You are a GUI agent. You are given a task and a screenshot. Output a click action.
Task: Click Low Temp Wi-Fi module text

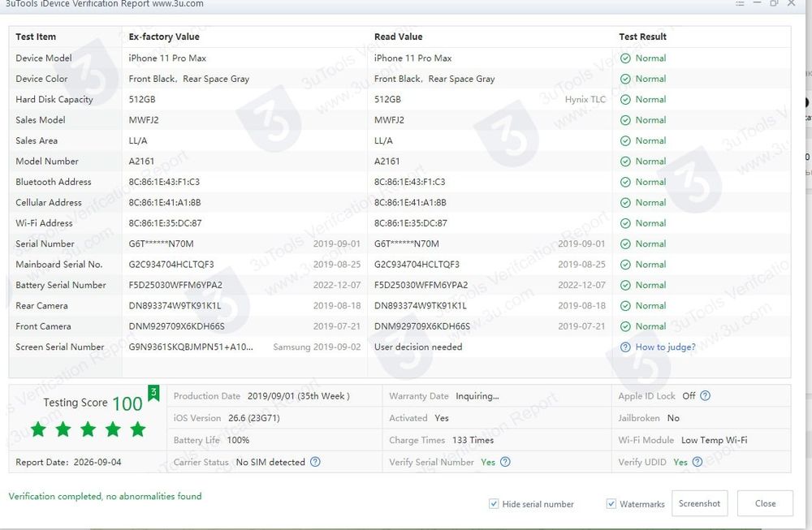pyautogui.click(x=714, y=440)
